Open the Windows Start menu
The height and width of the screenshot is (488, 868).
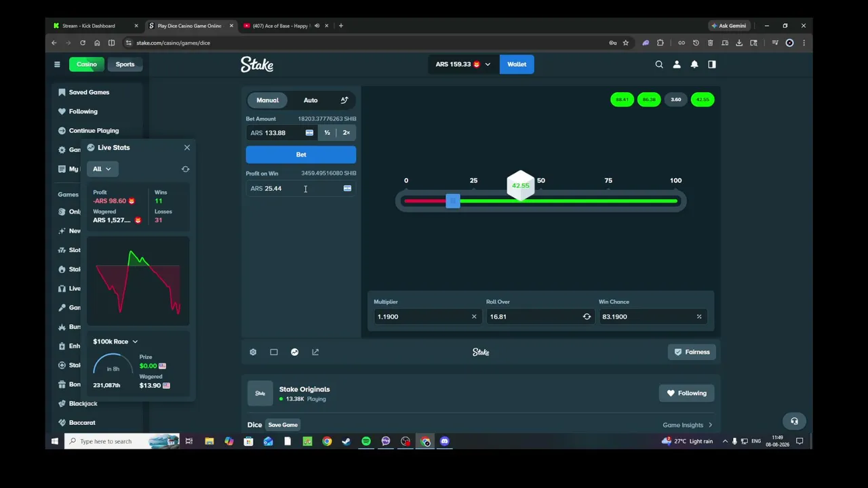55,441
